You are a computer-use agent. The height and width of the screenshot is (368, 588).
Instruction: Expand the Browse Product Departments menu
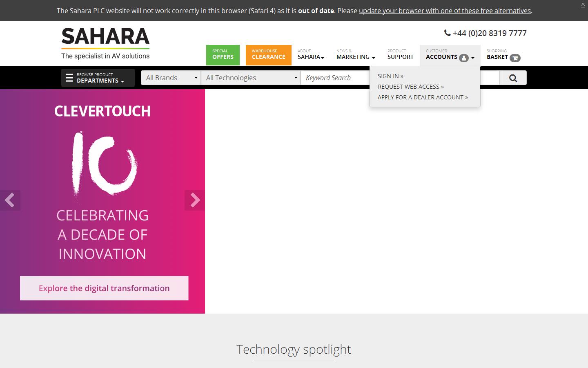point(98,77)
